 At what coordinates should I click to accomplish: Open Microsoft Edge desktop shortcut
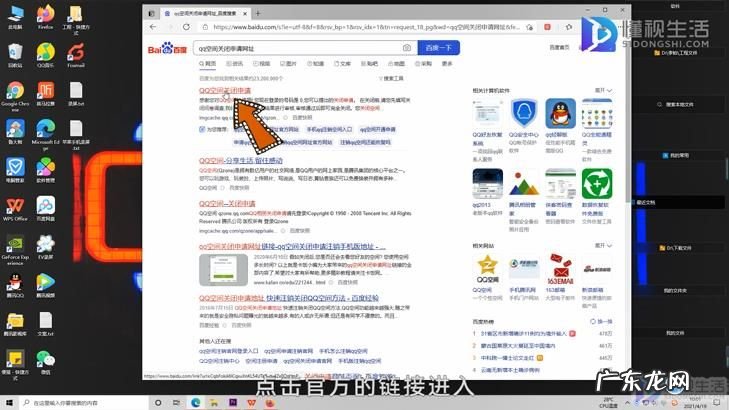coord(45,132)
